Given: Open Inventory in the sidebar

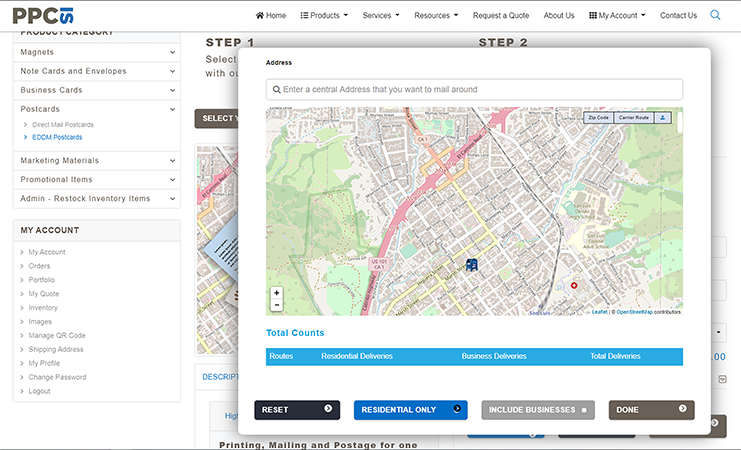Looking at the screenshot, I should coord(43,308).
